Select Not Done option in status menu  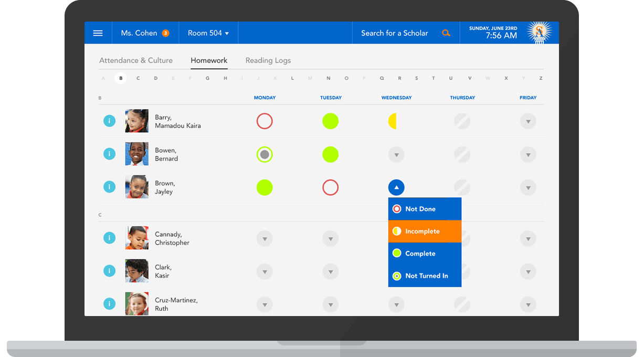[425, 209]
